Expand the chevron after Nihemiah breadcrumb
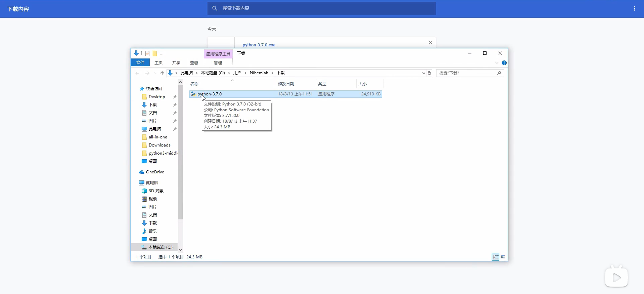 click(x=272, y=73)
